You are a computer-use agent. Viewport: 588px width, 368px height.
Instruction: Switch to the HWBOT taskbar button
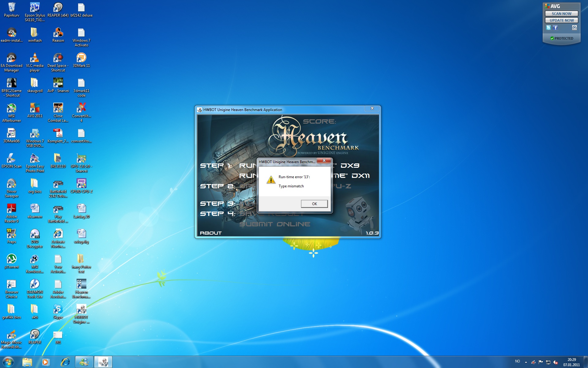103,362
